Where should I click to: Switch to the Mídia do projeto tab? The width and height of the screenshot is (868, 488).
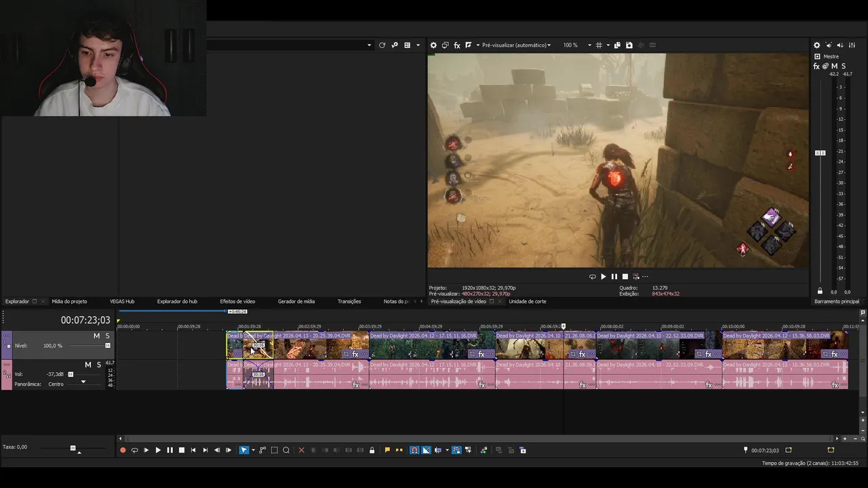click(69, 302)
